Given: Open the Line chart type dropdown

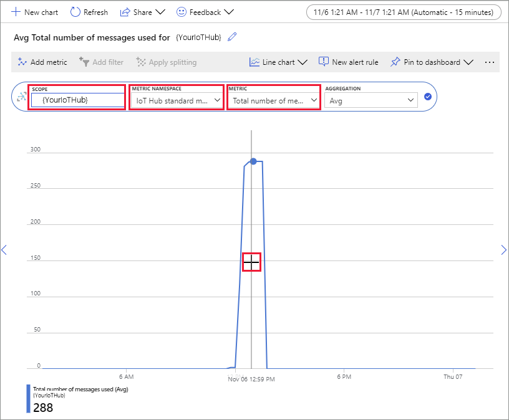Looking at the screenshot, I should (276, 62).
